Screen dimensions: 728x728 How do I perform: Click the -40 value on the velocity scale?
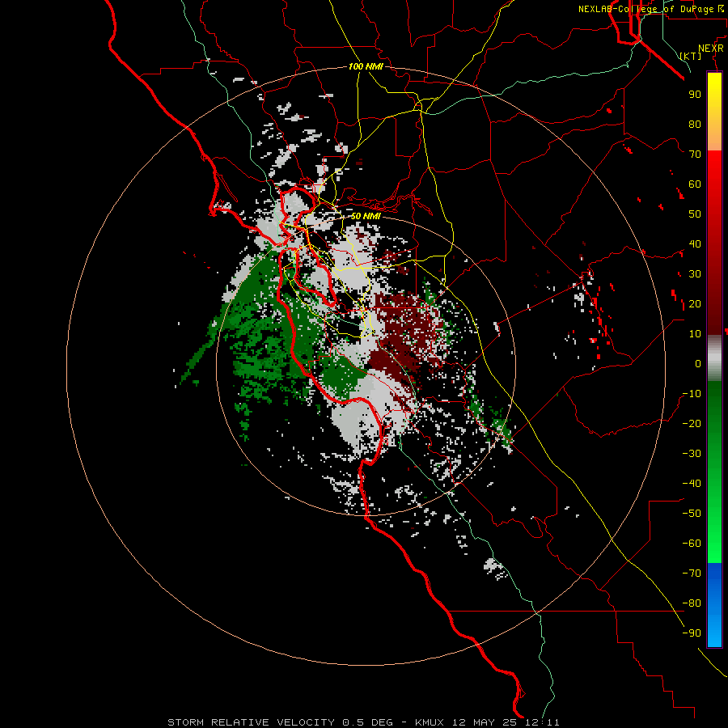[692, 484]
